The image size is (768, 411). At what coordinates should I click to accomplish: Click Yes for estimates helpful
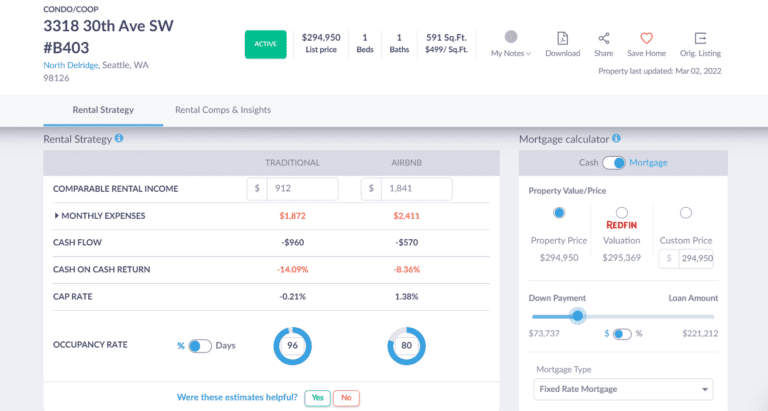tap(316, 398)
